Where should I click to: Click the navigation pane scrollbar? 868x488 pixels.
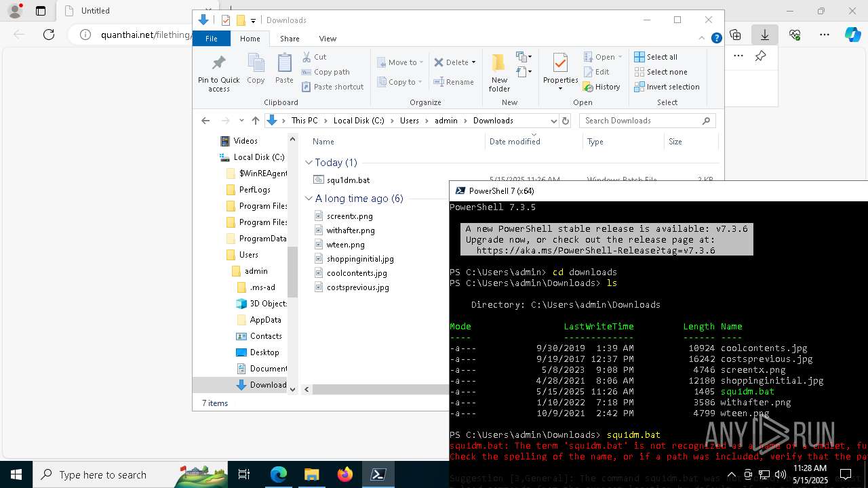[x=293, y=271]
